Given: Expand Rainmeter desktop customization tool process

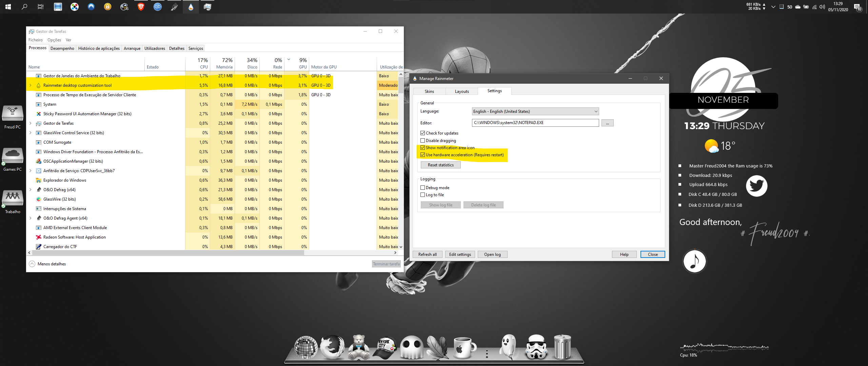Looking at the screenshot, I should tap(31, 85).
